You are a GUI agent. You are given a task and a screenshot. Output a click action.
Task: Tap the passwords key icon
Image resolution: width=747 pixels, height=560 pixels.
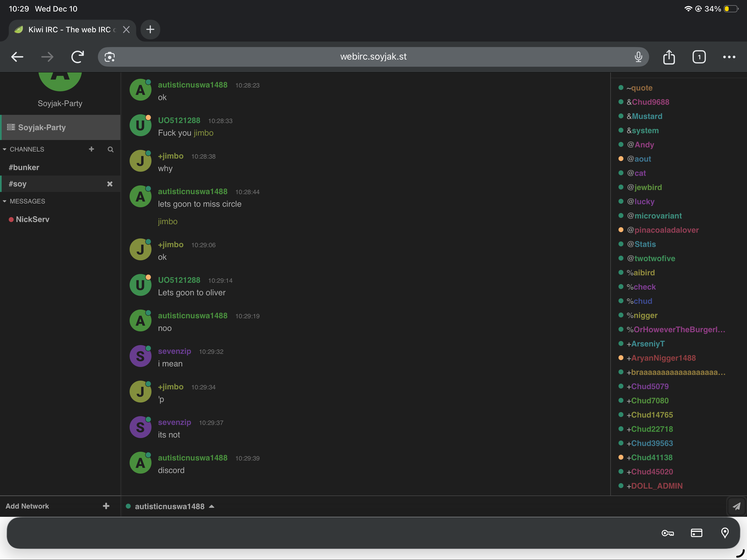point(668,533)
